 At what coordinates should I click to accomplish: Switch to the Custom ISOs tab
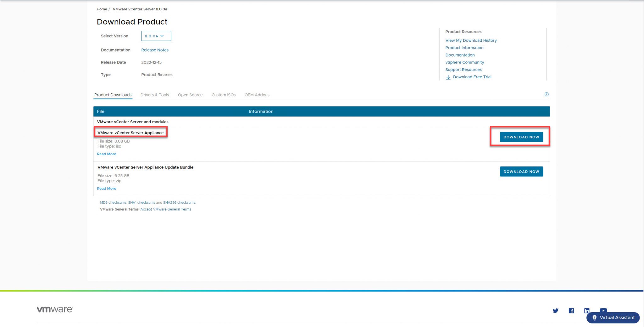click(223, 95)
